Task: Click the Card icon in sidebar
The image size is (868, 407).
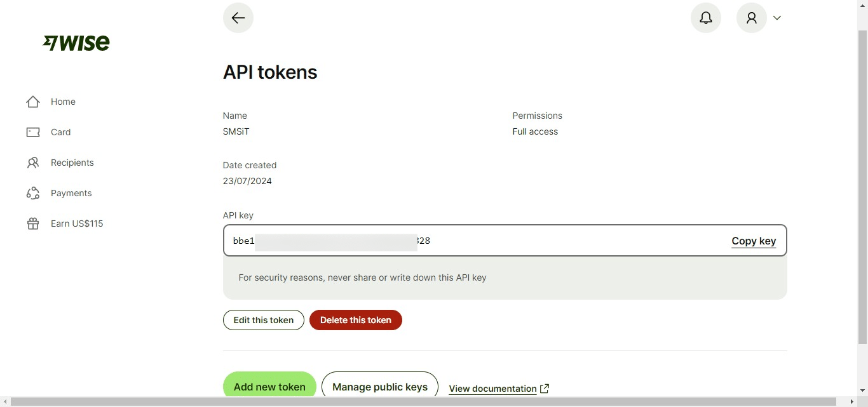Action: tap(33, 132)
